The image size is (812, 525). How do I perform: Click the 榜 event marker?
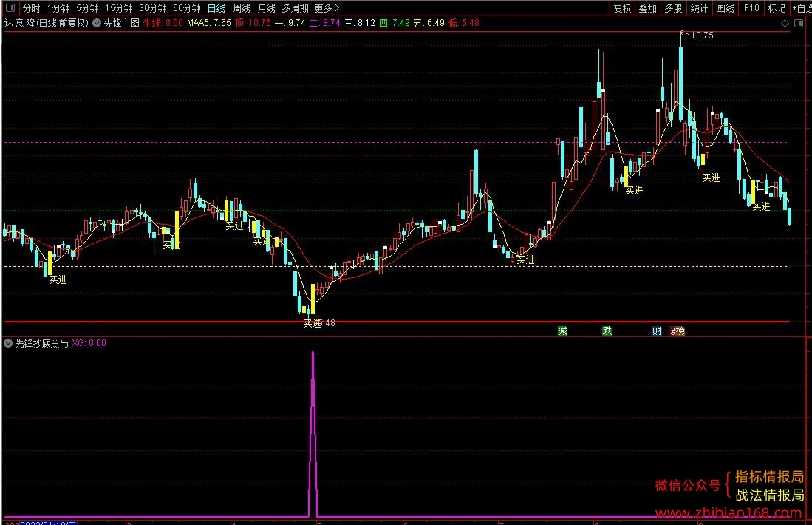coord(680,331)
